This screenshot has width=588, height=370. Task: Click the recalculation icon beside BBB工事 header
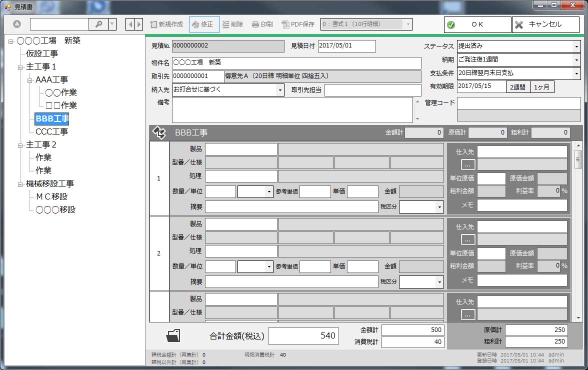[x=159, y=132]
